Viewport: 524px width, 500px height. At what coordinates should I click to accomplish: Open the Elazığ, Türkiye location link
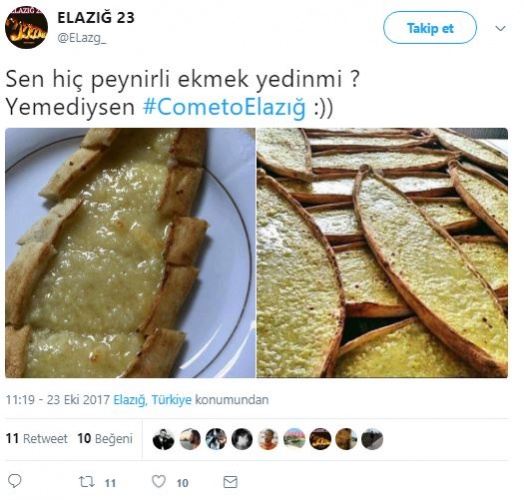click(153, 400)
